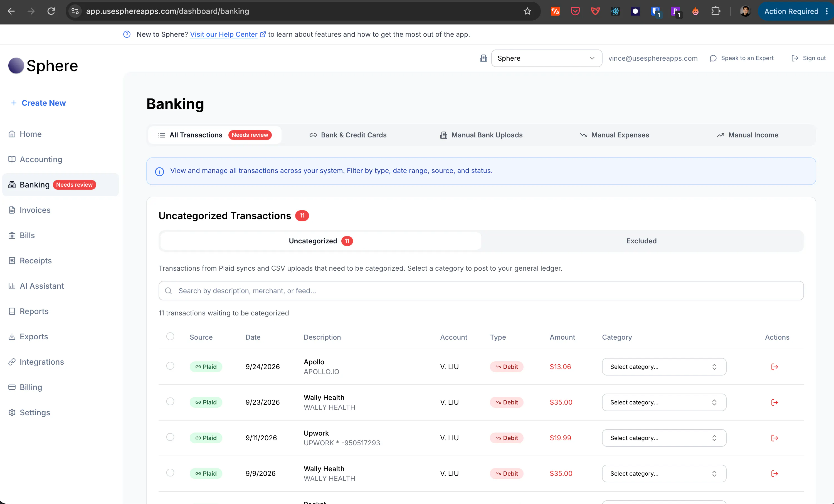Viewport: 834px width, 504px height.
Task: Open category dropdown for Apollo transaction
Action: (664, 367)
